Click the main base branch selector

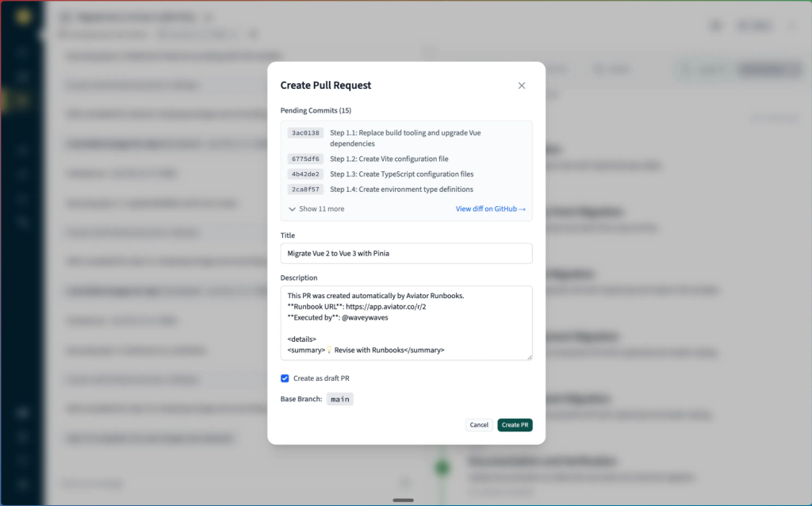click(339, 399)
